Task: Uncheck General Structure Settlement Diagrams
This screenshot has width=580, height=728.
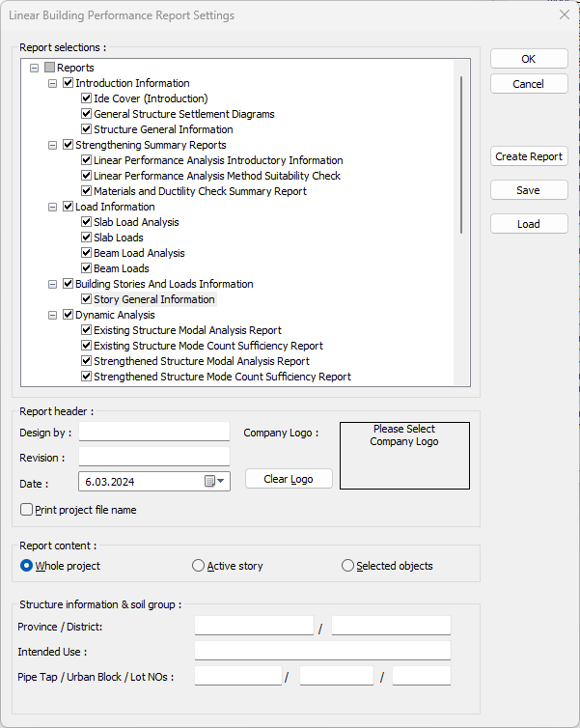Action: click(86, 113)
